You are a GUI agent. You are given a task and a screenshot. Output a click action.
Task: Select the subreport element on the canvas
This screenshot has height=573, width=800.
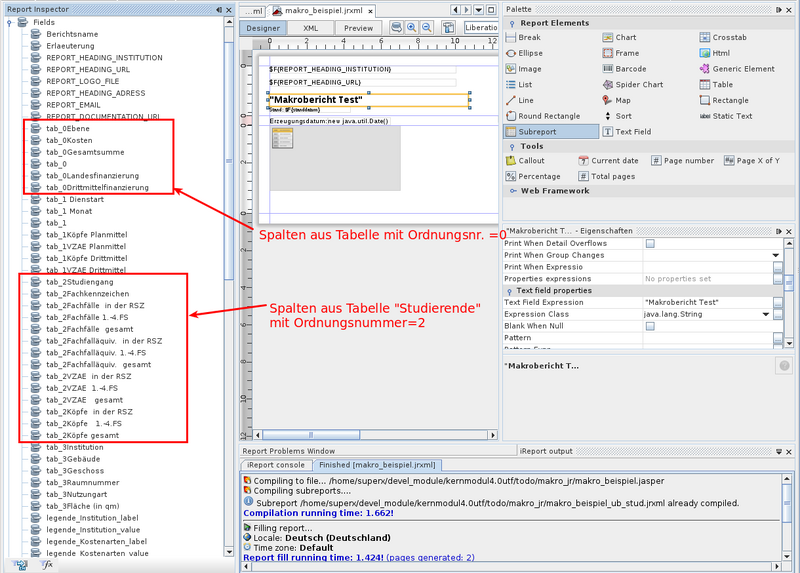point(335,159)
